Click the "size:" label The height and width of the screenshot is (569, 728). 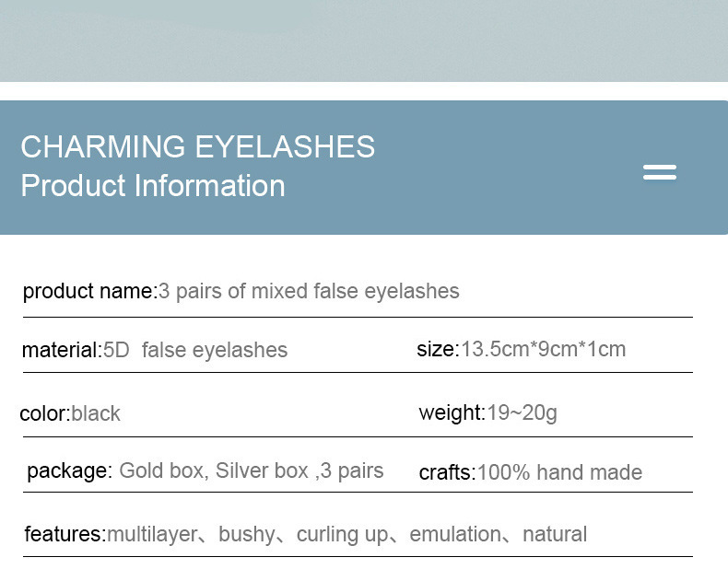click(x=437, y=349)
